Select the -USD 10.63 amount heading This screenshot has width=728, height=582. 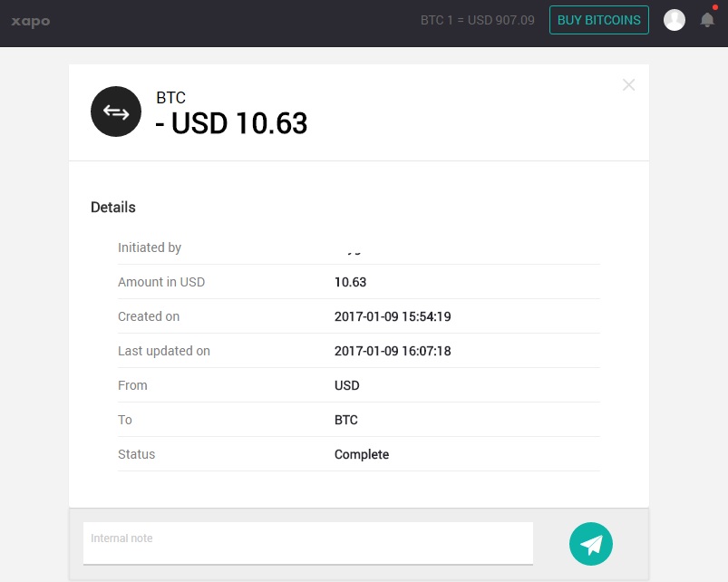click(x=231, y=123)
